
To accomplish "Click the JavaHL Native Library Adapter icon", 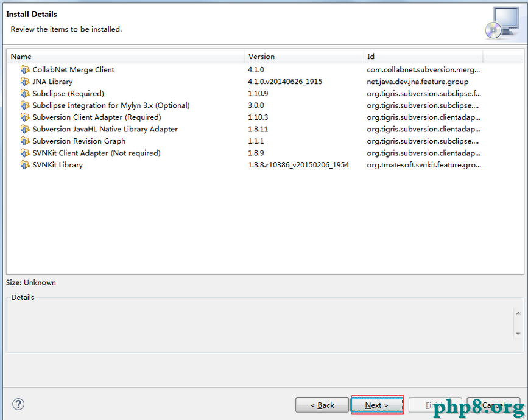I will tap(24, 129).
